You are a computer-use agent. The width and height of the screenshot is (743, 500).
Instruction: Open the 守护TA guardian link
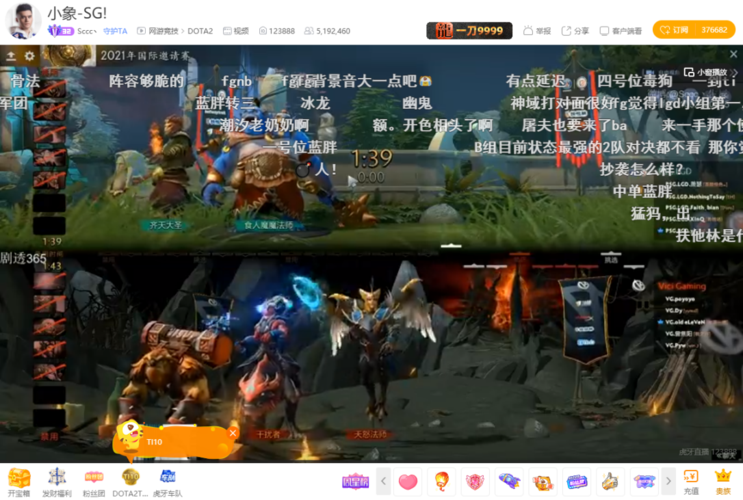115,31
